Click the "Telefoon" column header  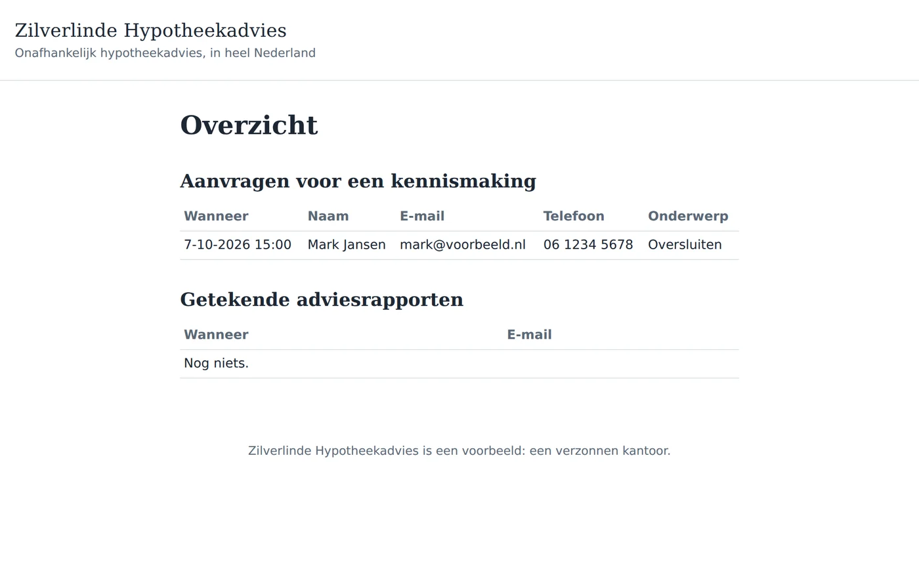(574, 217)
